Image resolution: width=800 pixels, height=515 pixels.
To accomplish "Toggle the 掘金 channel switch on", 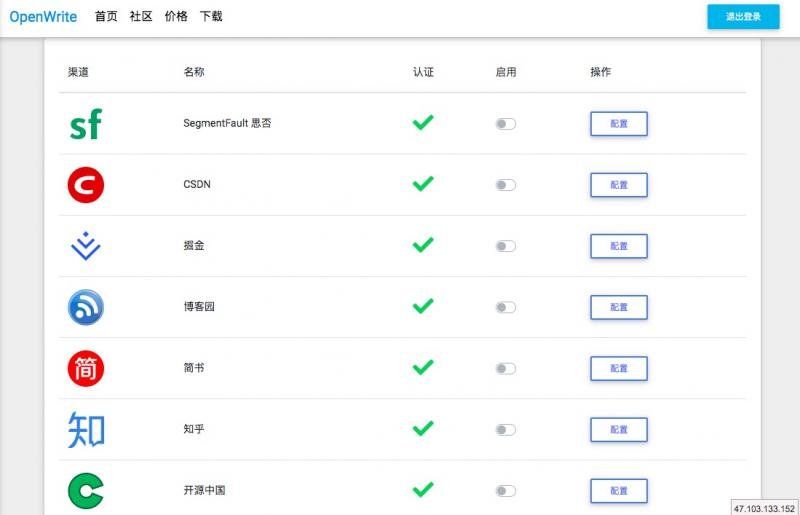I will point(506,246).
